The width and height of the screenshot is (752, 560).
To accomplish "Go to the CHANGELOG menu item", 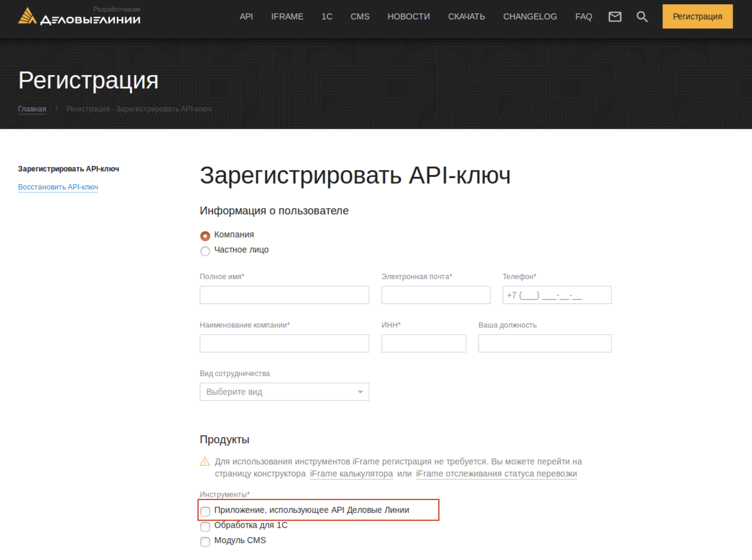I will 530,17.
